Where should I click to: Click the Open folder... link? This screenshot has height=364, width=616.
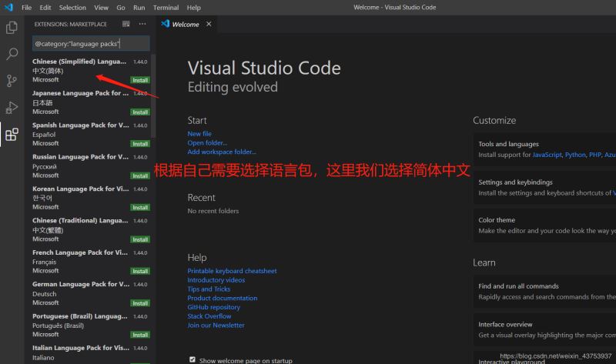tap(207, 143)
